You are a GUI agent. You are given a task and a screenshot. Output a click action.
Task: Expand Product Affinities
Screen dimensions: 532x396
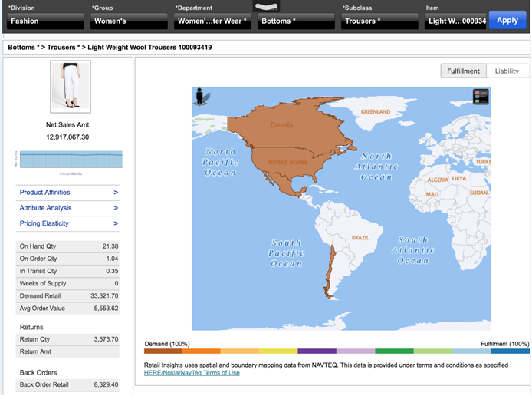pyautogui.click(x=67, y=193)
